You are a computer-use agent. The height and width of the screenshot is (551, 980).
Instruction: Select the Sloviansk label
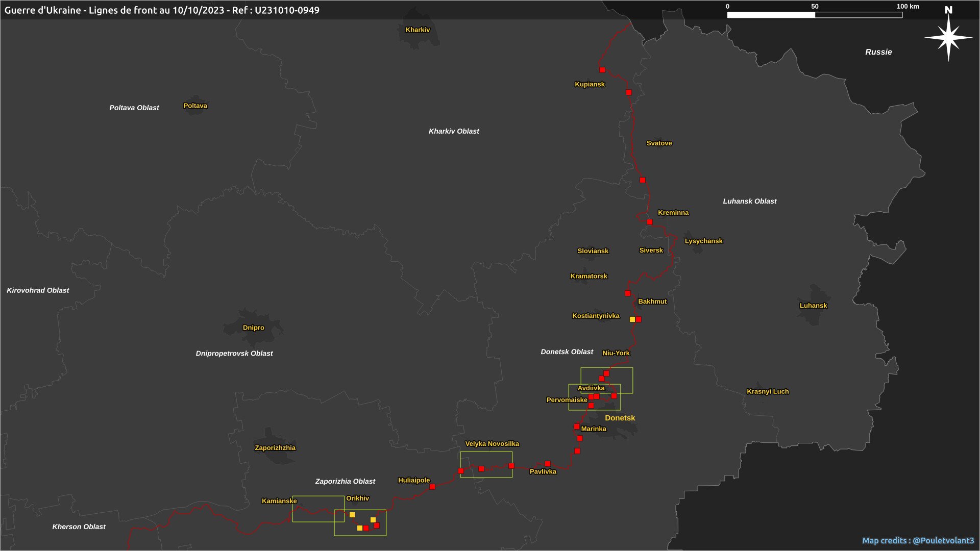[593, 251]
